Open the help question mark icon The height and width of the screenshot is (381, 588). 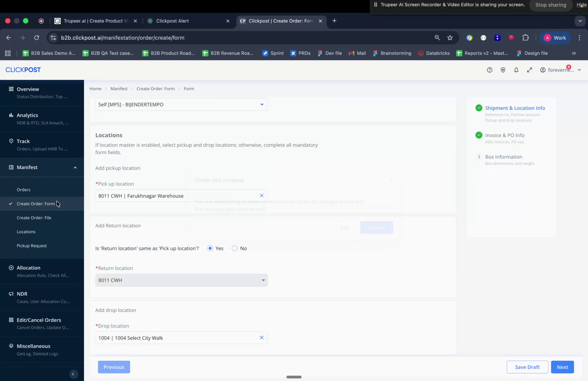(489, 70)
